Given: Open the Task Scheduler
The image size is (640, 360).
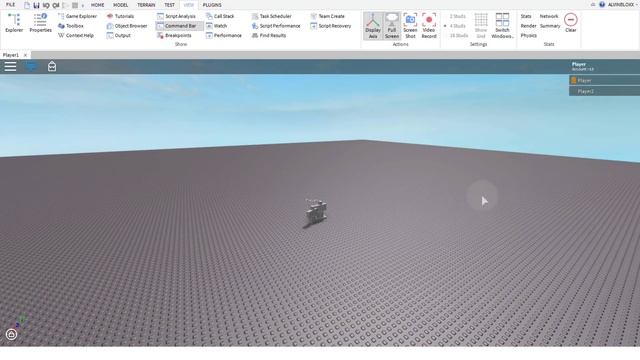Looking at the screenshot, I should tap(271, 16).
